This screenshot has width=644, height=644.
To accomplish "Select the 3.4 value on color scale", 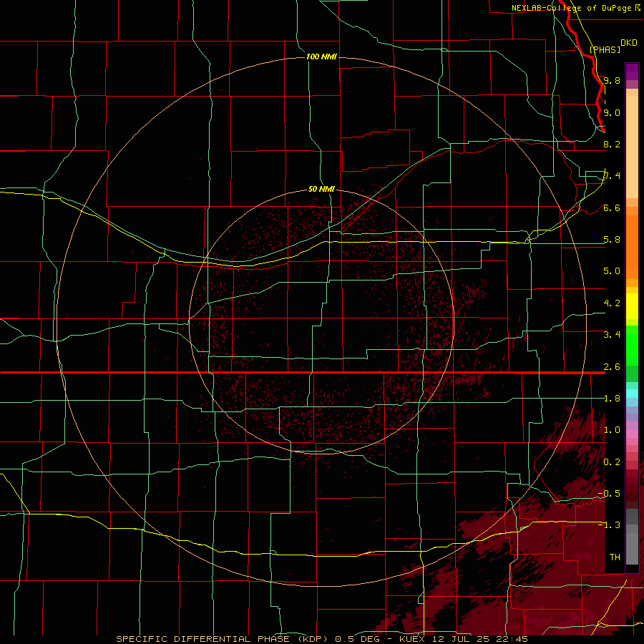I will [x=612, y=335].
